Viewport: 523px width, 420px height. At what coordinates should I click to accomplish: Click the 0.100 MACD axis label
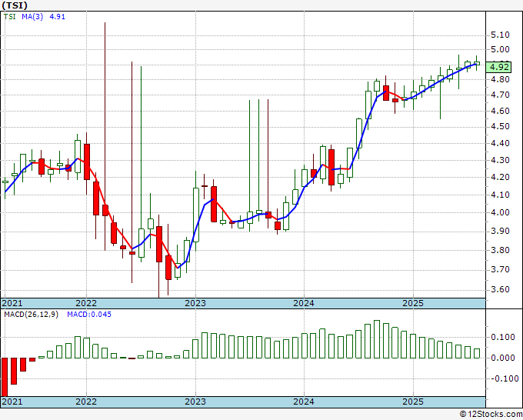[503, 337]
